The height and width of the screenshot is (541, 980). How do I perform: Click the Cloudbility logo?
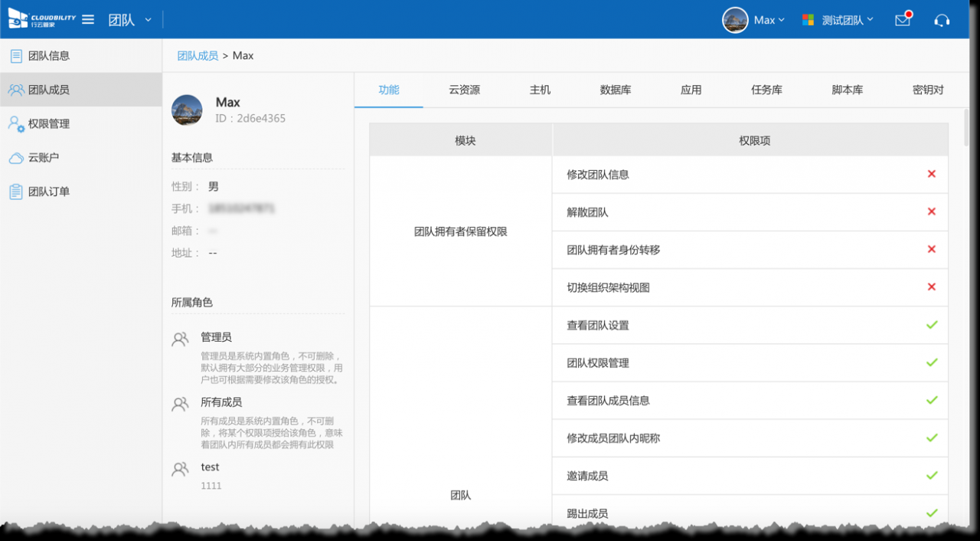click(41, 19)
